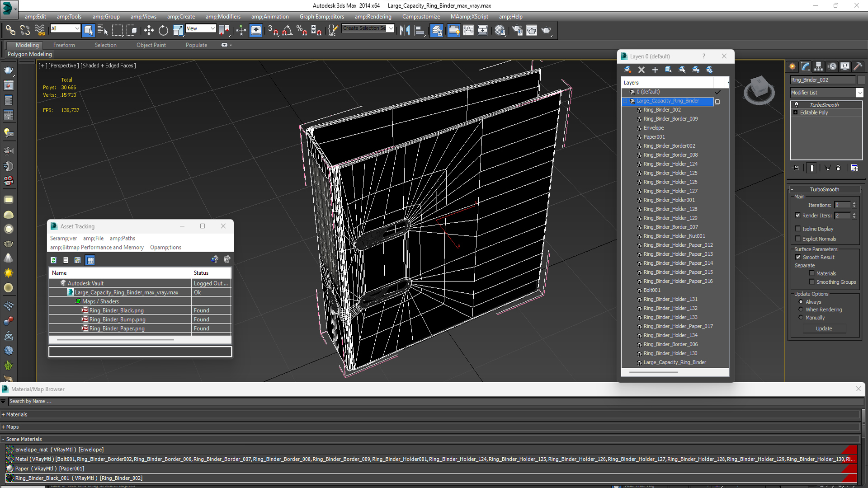The height and width of the screenshot is (488, 868).
Task: Refresh the Asset Tracking list
Action: pos(54,260)
